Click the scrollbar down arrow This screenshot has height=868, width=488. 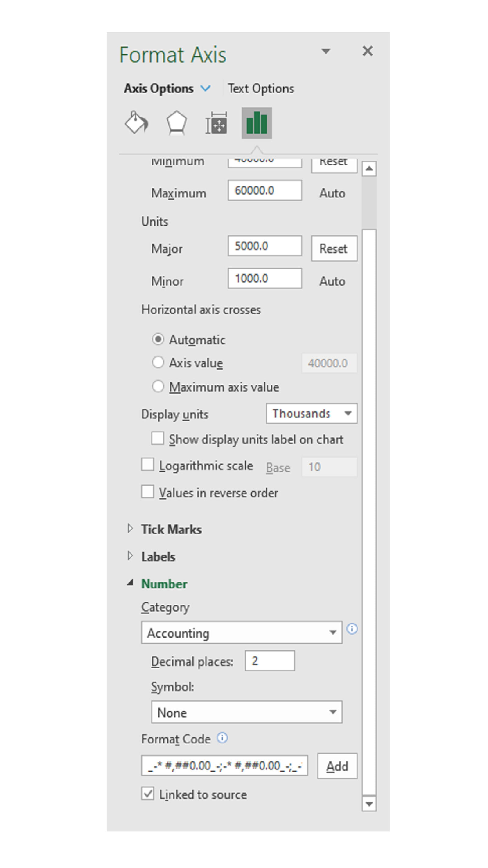[x=369, y=804]
